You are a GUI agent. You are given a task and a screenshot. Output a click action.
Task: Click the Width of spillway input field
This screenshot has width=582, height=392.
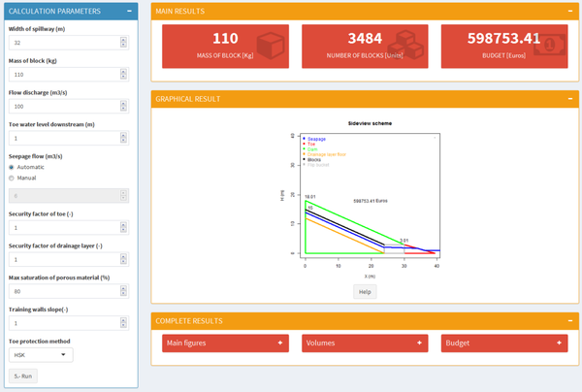point(63,42)
